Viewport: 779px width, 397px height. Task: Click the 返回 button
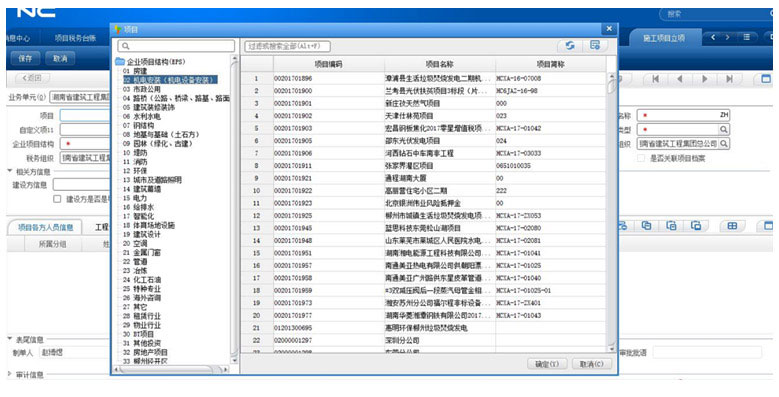pyautogui.click(x=33, y=78)
